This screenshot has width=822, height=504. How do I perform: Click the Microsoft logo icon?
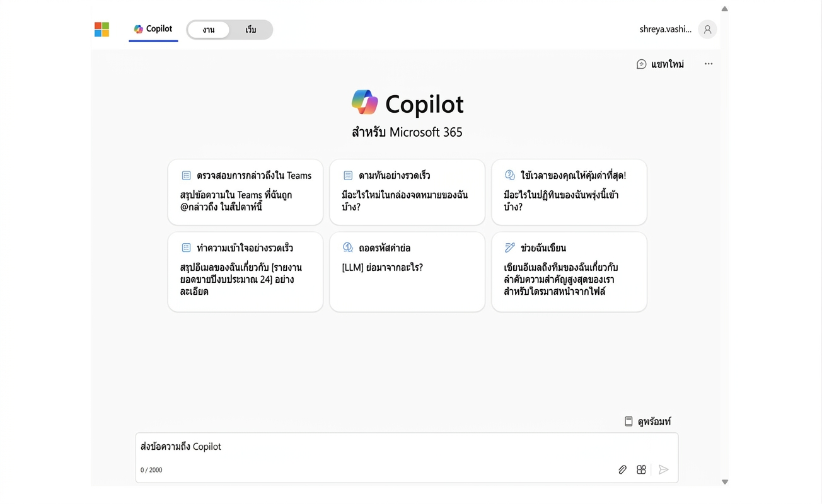click(x=101, y=30)
